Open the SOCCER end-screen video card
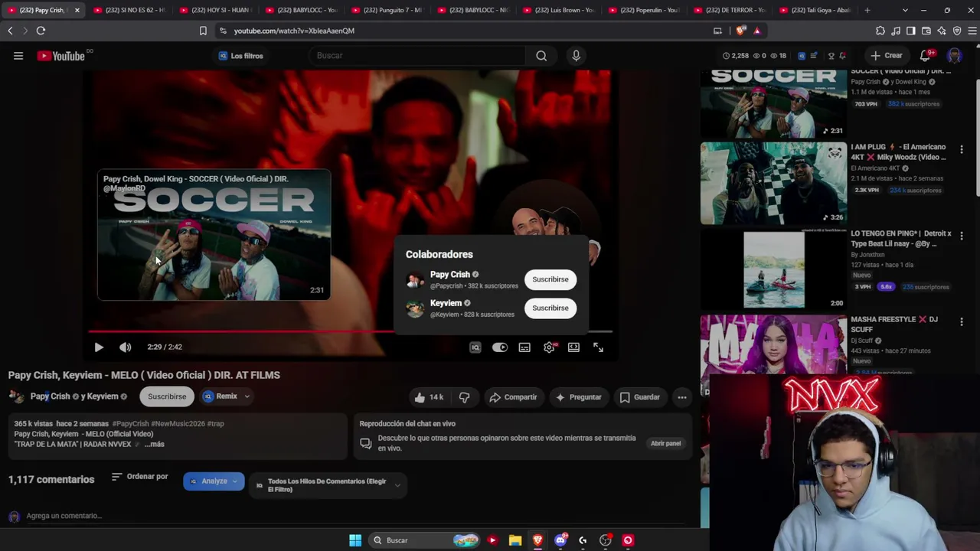The width and height of the screenshot is (980, 551). [214, 235]
